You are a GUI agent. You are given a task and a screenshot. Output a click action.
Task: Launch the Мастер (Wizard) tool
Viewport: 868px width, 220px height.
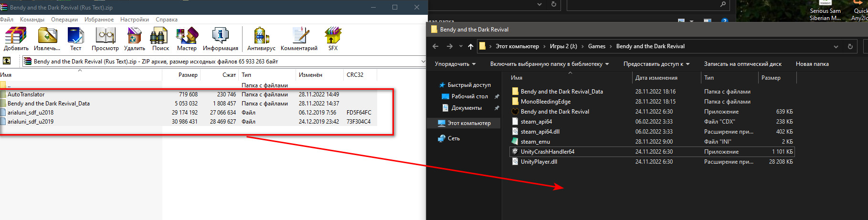[x=187, y=39]
